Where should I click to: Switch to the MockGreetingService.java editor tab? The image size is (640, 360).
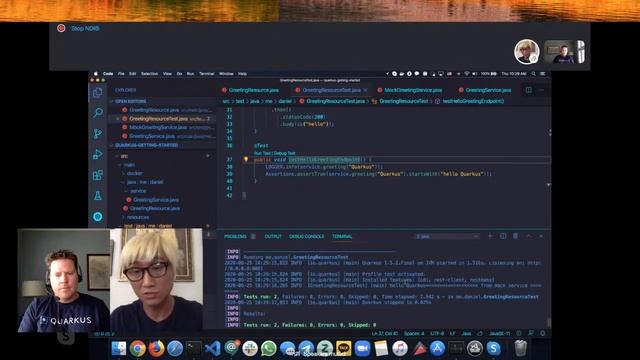[413, 90]
